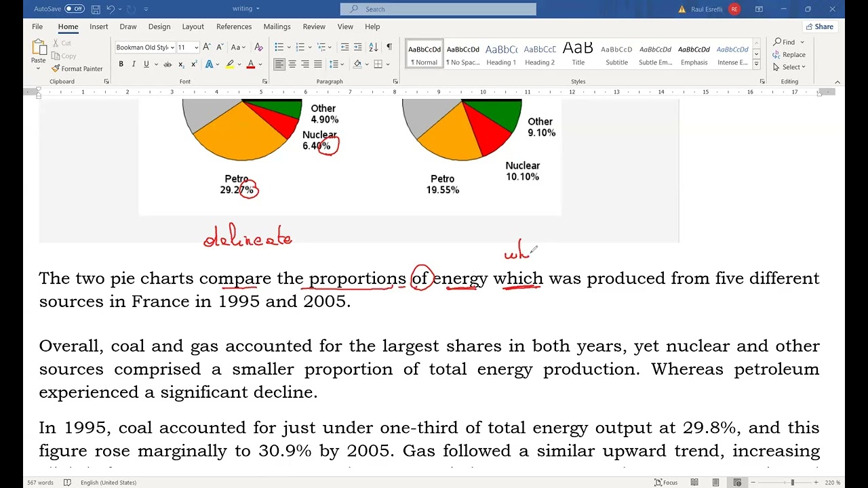Open the Review tab
Viewport: 868px width, 488px height.
[x=314, y=26]
